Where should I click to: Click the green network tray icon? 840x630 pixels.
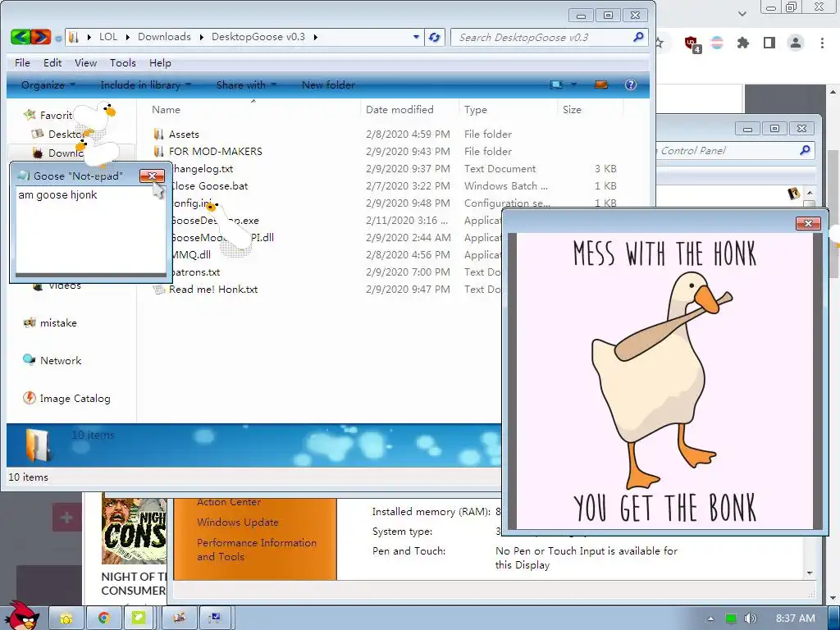coord(730,619)
